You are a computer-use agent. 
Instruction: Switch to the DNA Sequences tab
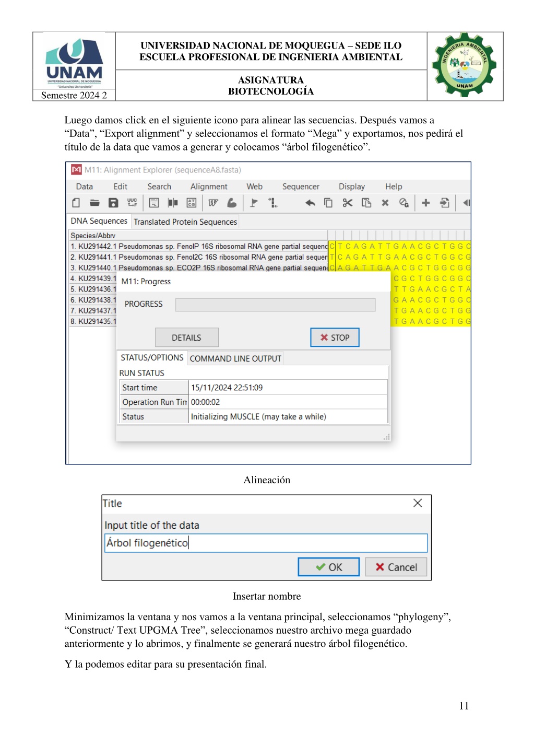(x=99, y=221)
